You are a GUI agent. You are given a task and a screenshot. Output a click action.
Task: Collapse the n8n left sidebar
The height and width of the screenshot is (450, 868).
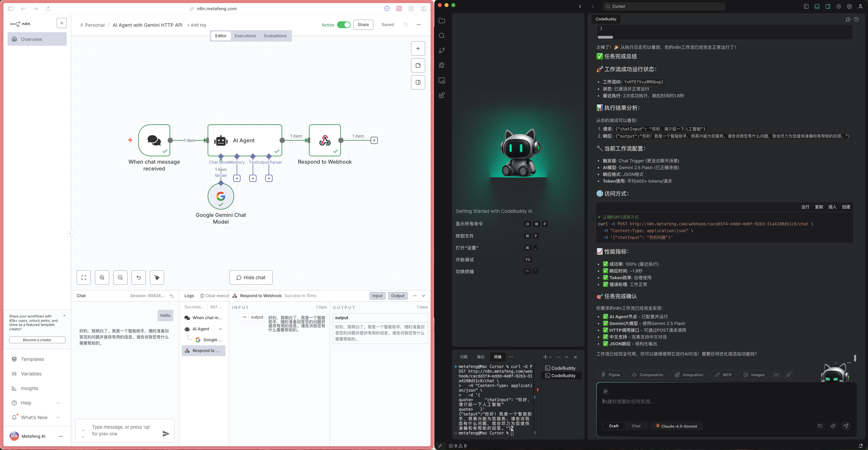(x=71, y=233)
